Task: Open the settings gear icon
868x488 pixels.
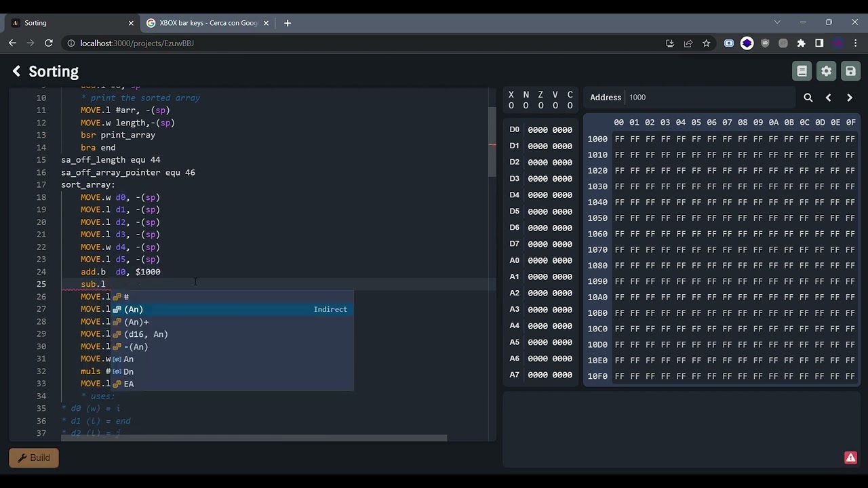Action: coord(826,71)
